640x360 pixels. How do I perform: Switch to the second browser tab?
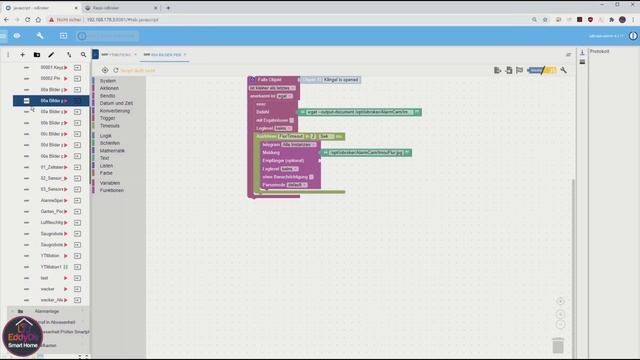pyautogui.click(x=121, y=8)
